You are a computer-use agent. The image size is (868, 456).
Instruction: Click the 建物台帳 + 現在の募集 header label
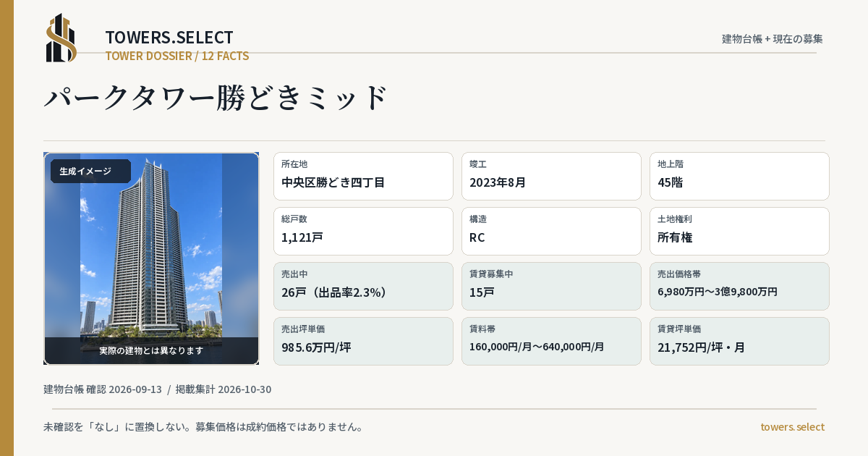tap(773, 39)
